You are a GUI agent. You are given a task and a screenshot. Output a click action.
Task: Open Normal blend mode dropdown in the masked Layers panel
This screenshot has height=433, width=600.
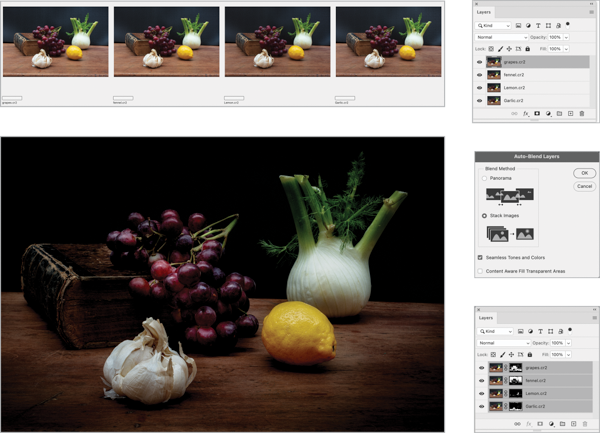(504, 343)
